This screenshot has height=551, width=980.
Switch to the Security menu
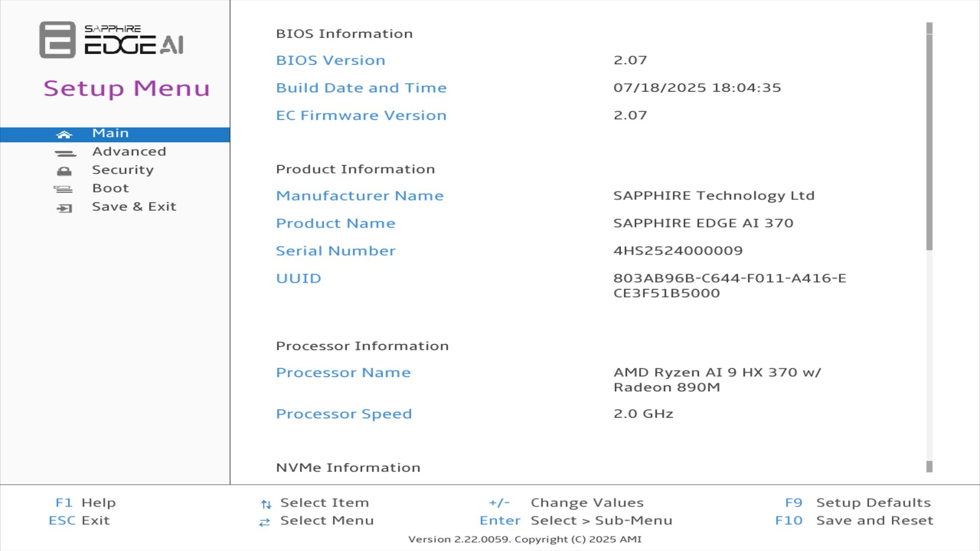click(x=122, y=170)
